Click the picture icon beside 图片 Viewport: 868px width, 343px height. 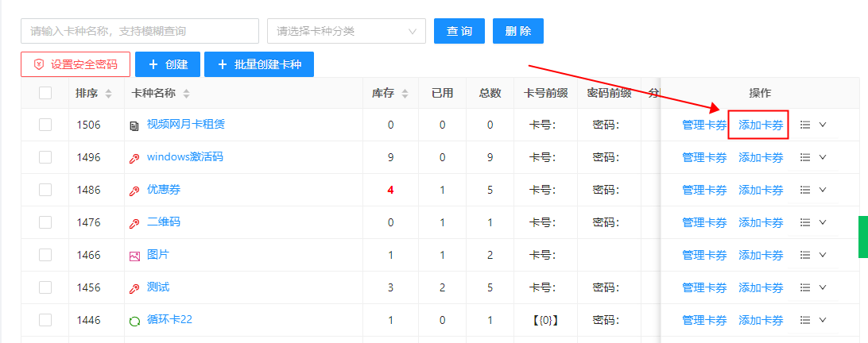(x=134, y=256)
